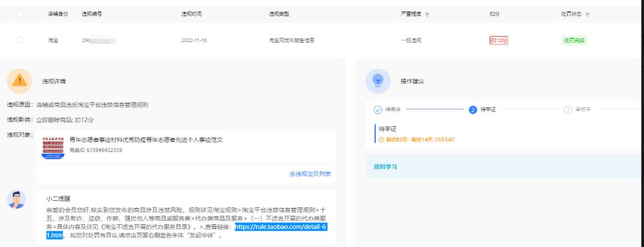Image resolution: width=644 pixels, height=247 pixels.
Task: Click the 严重程度 column header
Action: [411, 13]
